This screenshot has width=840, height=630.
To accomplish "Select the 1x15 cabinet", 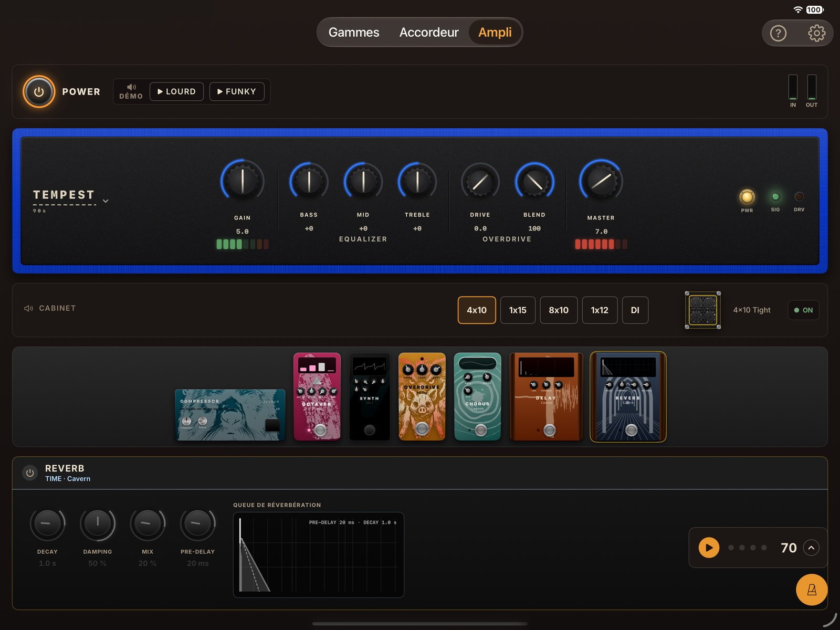I will [518, 310].
